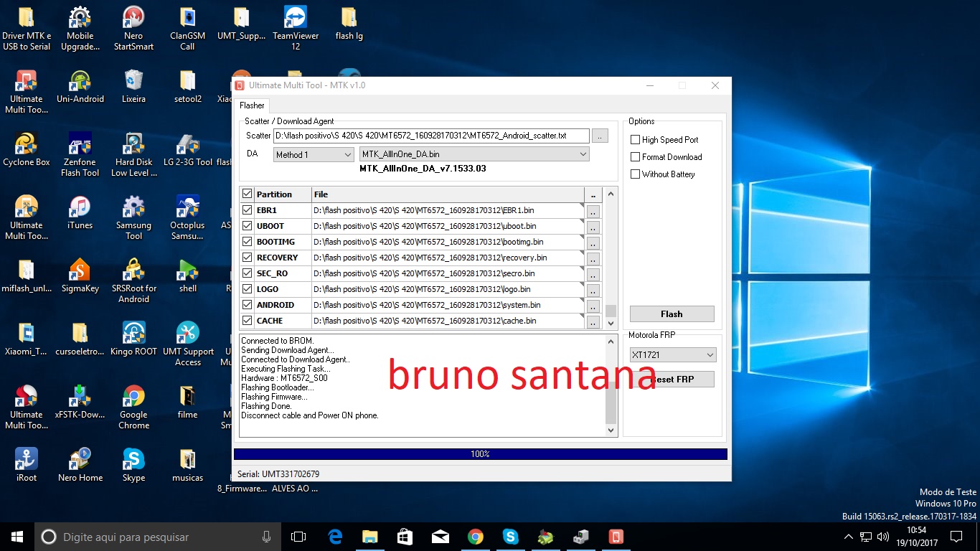Open File Explorer from taskbar
The image size is (980, 551).
369,537
